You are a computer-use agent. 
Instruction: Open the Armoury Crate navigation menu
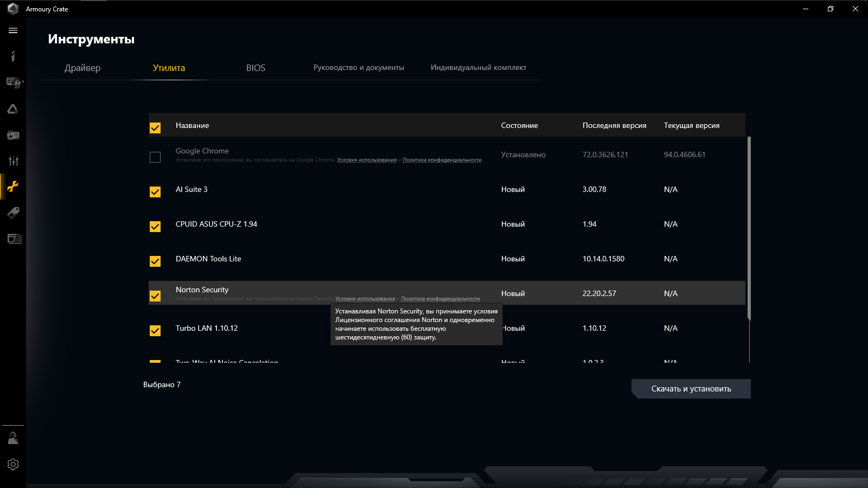pyautogui.click(x=13, y=30)
